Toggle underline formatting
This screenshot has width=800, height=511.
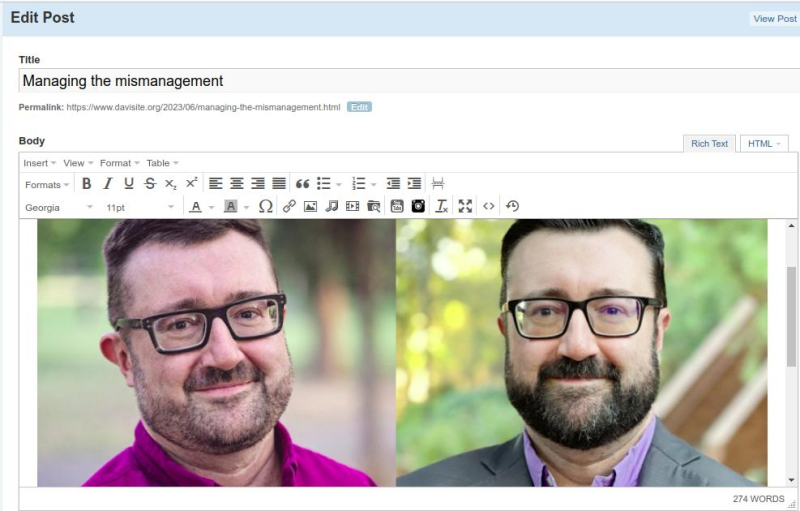(129, 184)
